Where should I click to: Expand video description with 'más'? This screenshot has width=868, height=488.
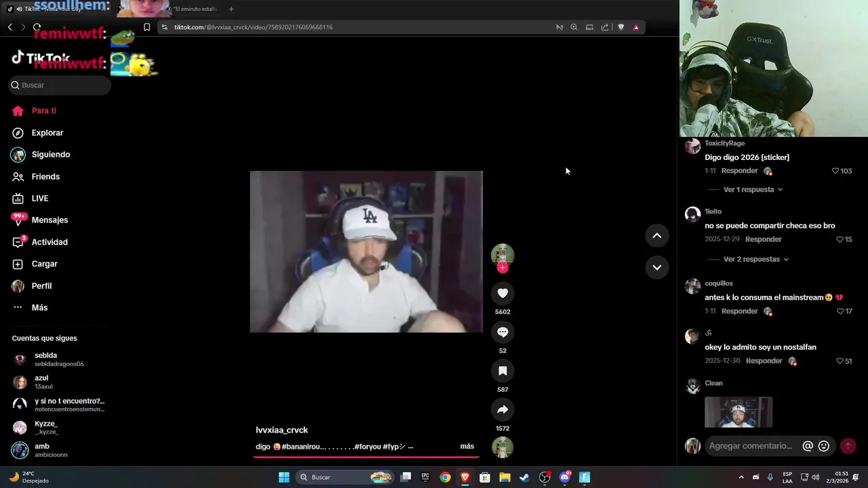467,446
